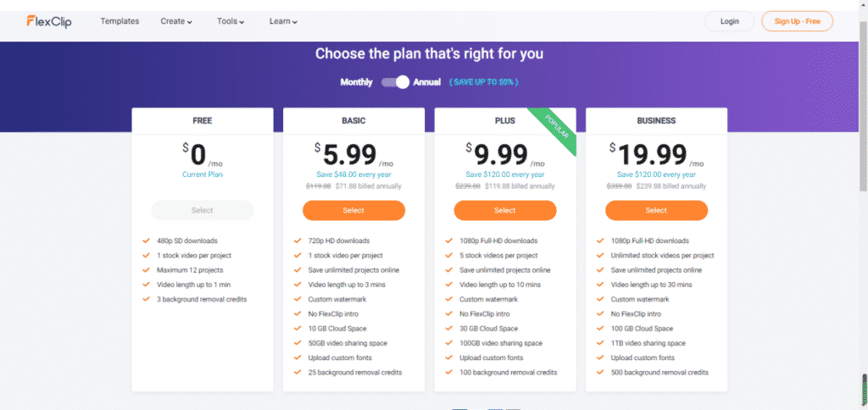
Task: Click checkmark icon beside 480p SD downloads
Action: (146, 241)
